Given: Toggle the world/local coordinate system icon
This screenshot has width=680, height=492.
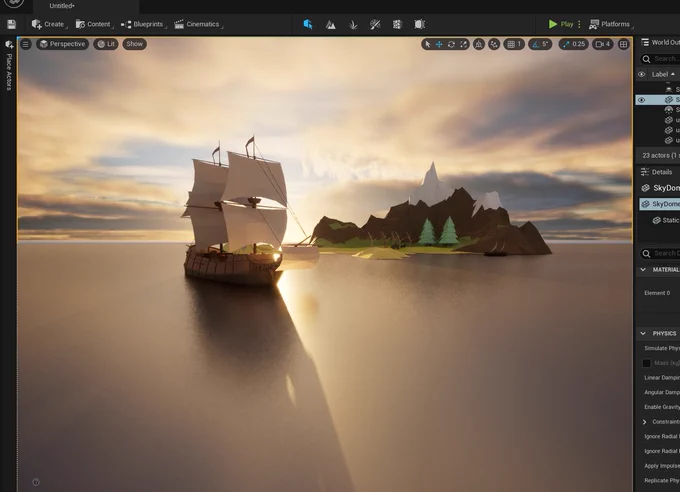Looking at the screenshot, I should pos(479,44).
